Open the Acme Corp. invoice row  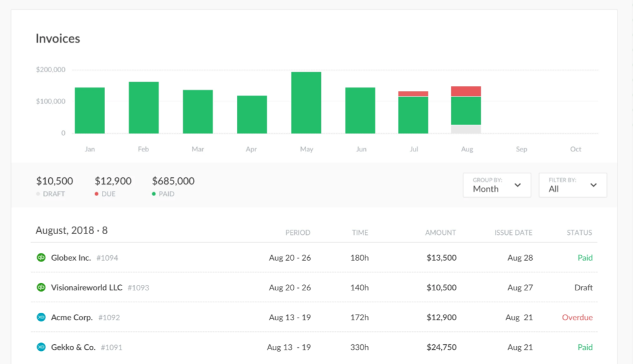(x=72, y=318)
